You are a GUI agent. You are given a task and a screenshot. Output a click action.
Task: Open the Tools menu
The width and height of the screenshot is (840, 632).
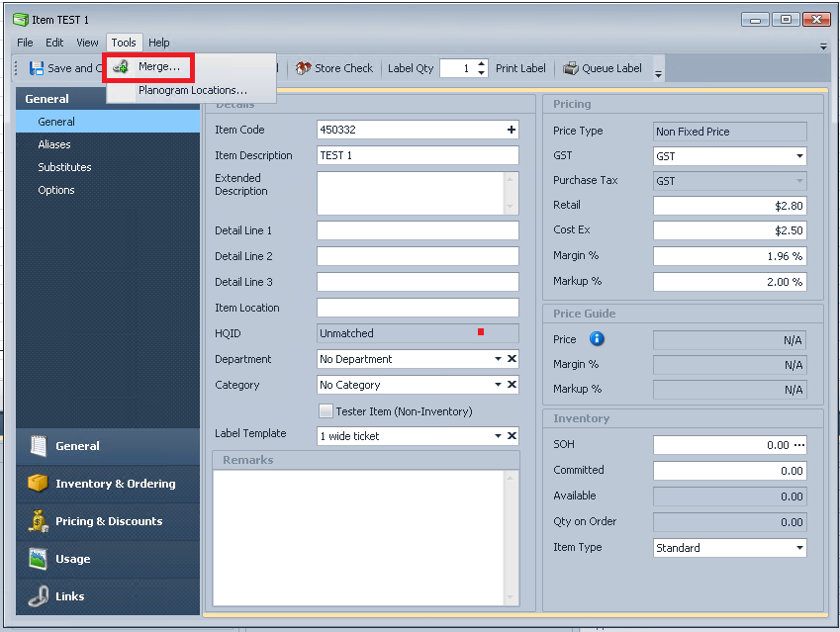(x=124, y=43)
